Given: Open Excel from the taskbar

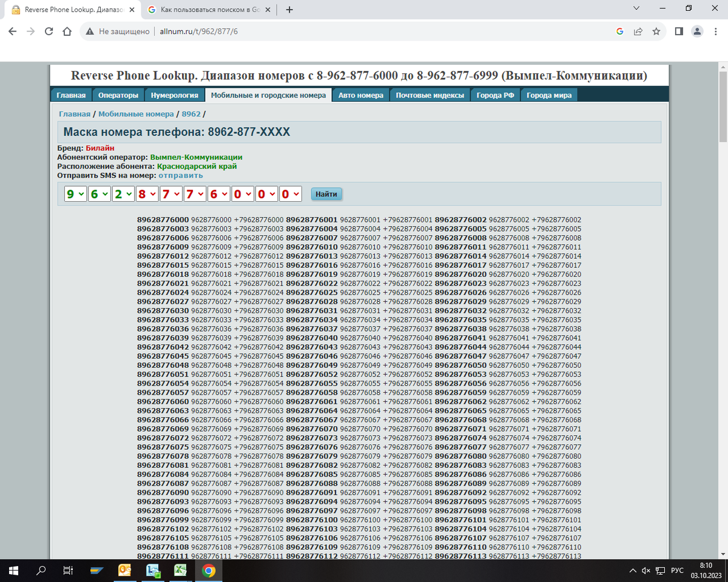Looking at the screenshot, I should (180, 570).
